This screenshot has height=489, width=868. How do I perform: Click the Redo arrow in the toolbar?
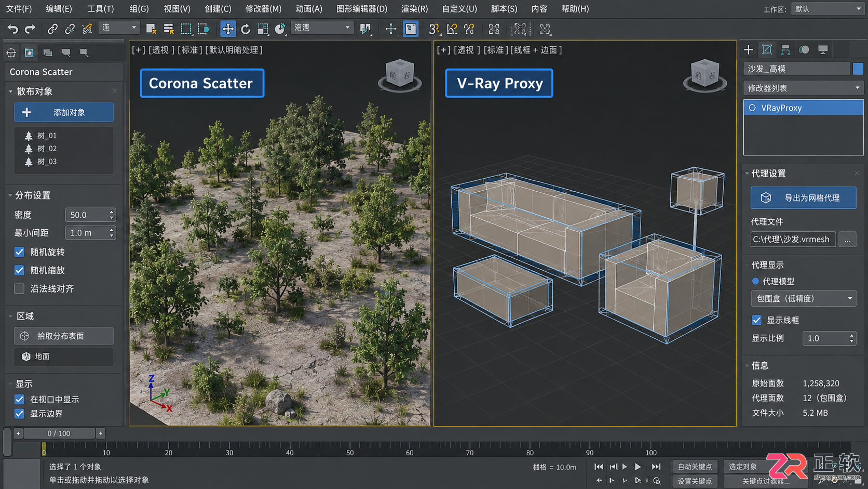30,29
